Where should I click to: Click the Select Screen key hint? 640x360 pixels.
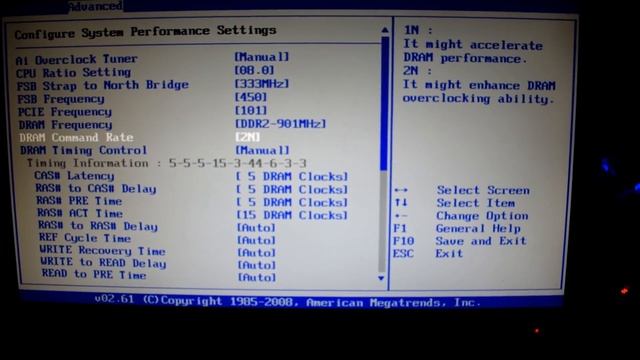coord(483,190)
